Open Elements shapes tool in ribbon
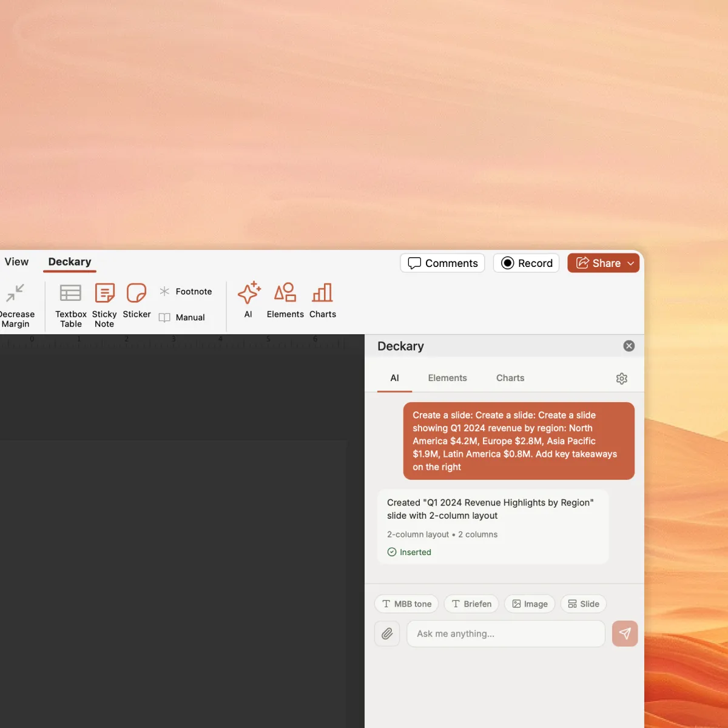This screenshot has width=728, height=728. 285,300
